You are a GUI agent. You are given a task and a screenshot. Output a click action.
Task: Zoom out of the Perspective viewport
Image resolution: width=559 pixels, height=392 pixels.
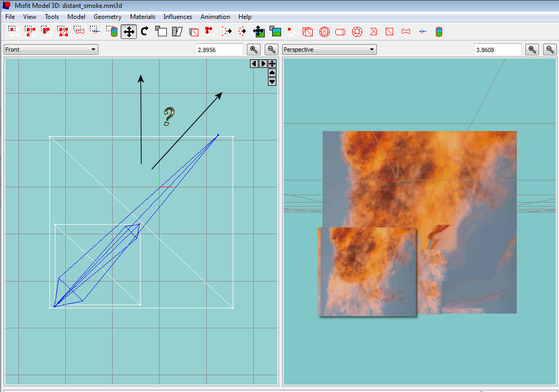click(550, 49)
